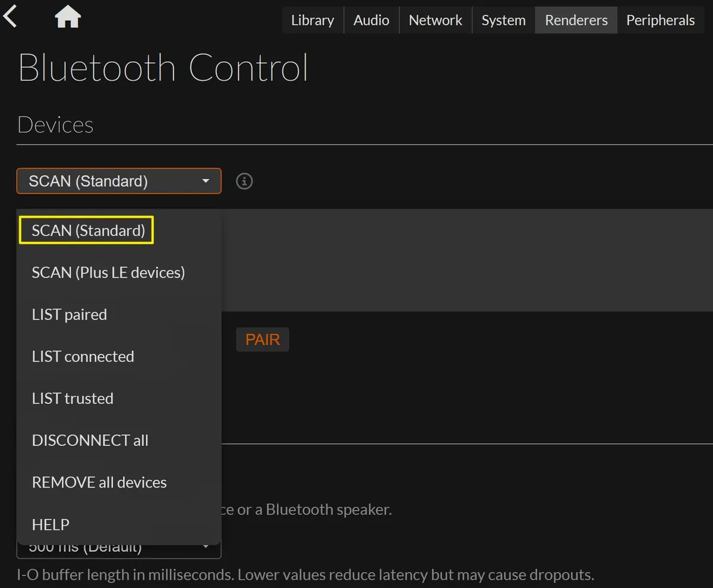Image resolution: width=713 pixels, height=588 pixels.
Task: Open the Network tab
Action: click(436, 20)
